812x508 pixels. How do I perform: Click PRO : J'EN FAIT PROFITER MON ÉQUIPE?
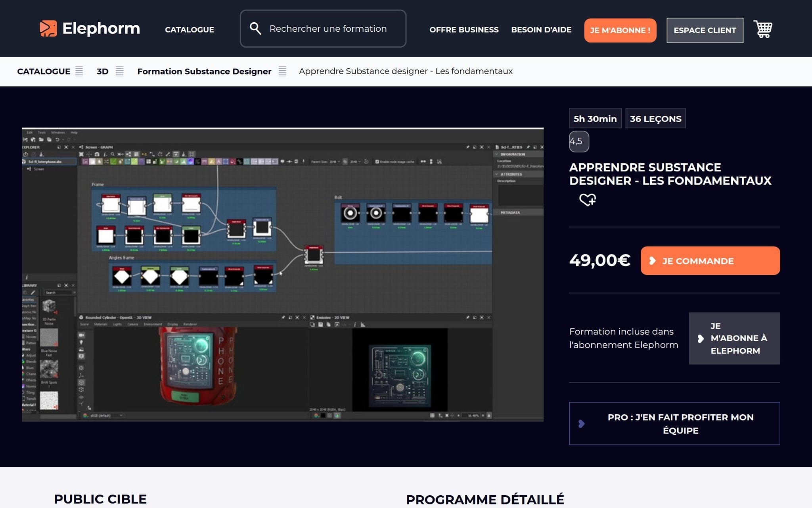pyautogui.click(x=674, y=423)
